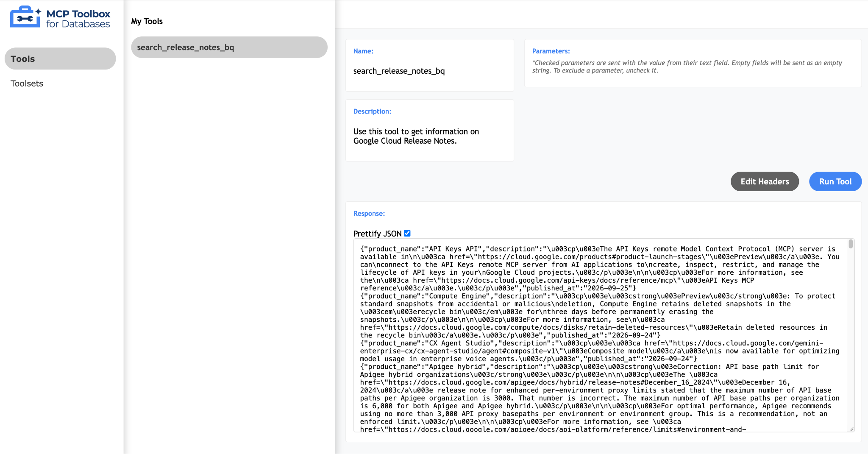Viewport: 868px width, 454px height.
Task: Click the Parameters heading
Action: point(551,51)
